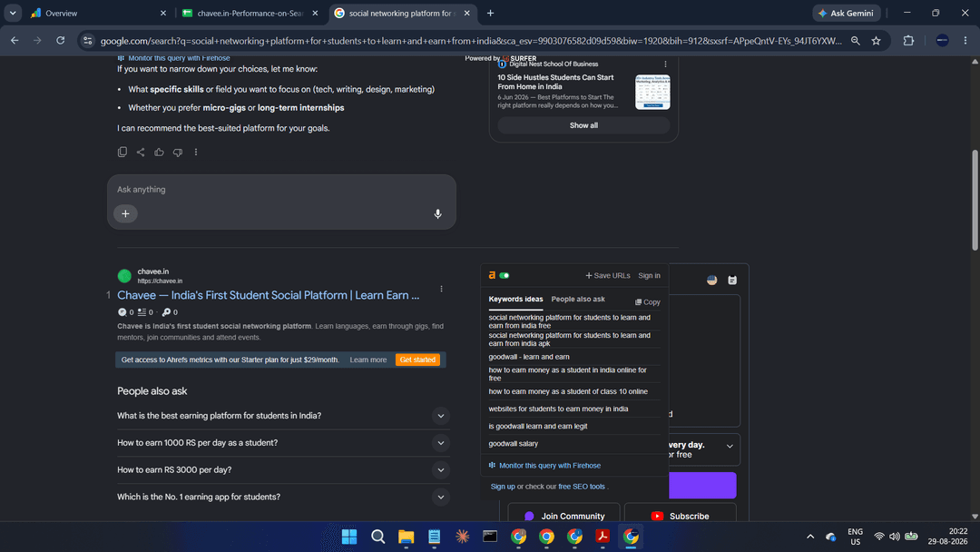Expand the 'very day' card chevron on the right
The height and width of the screenshot is (552, 980).
[x=730, y=447]
